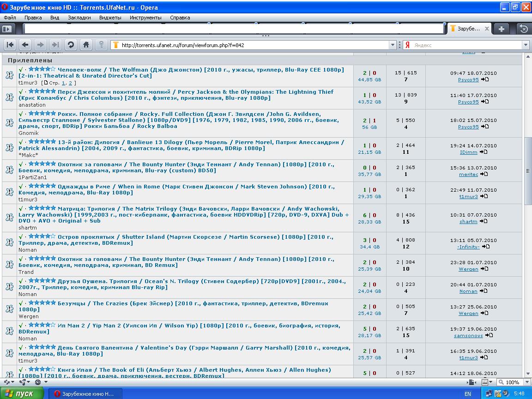Screen dimensions: 532x399
Task: Switch to the Зарубе... tab
Action: pyautogui.click(x=470, y=29)
